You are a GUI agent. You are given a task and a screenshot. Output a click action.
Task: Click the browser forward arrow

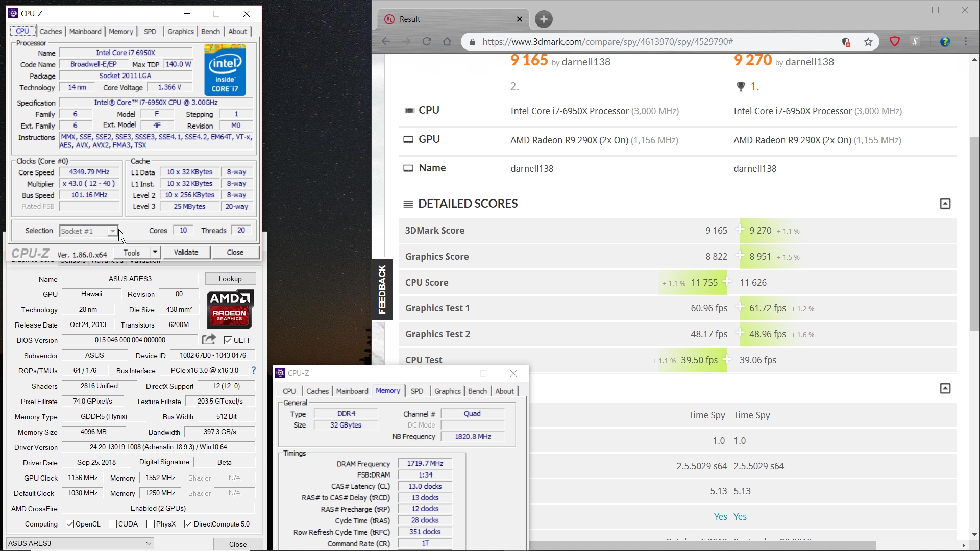coord(406,42)
